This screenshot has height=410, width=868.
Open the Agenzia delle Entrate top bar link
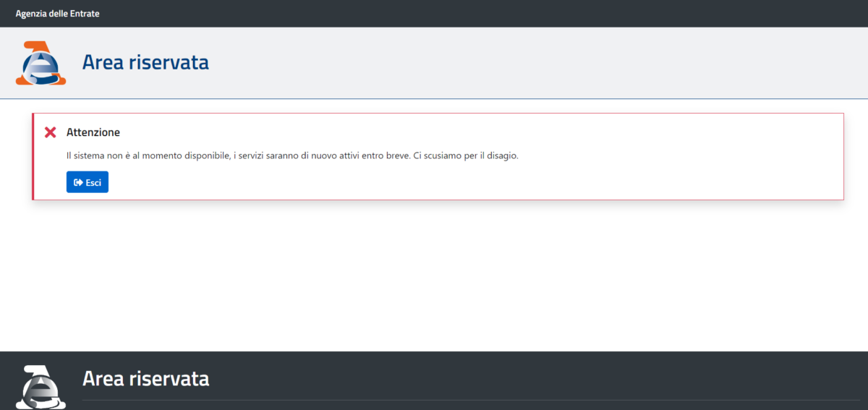(57, 13)
